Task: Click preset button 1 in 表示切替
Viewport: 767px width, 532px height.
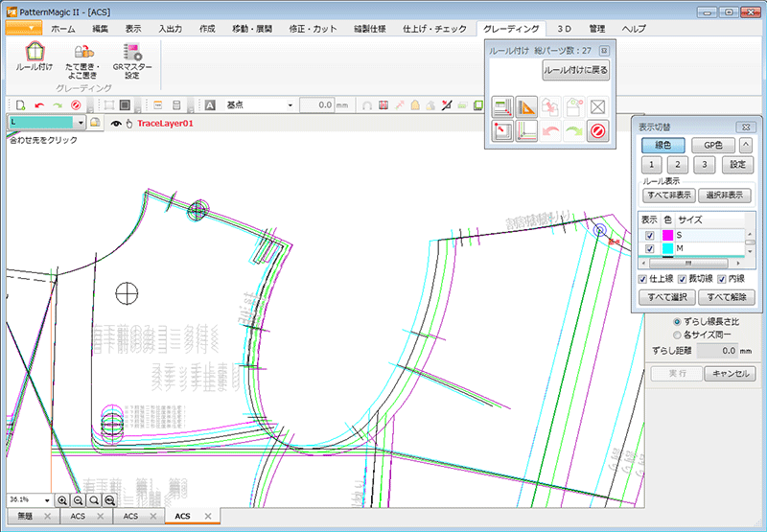Action: pos(652,165)
